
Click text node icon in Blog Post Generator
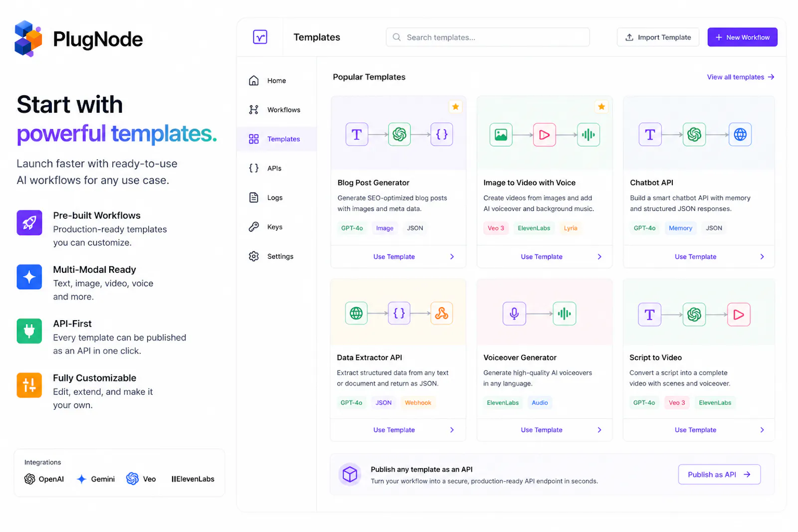[357, 135]
